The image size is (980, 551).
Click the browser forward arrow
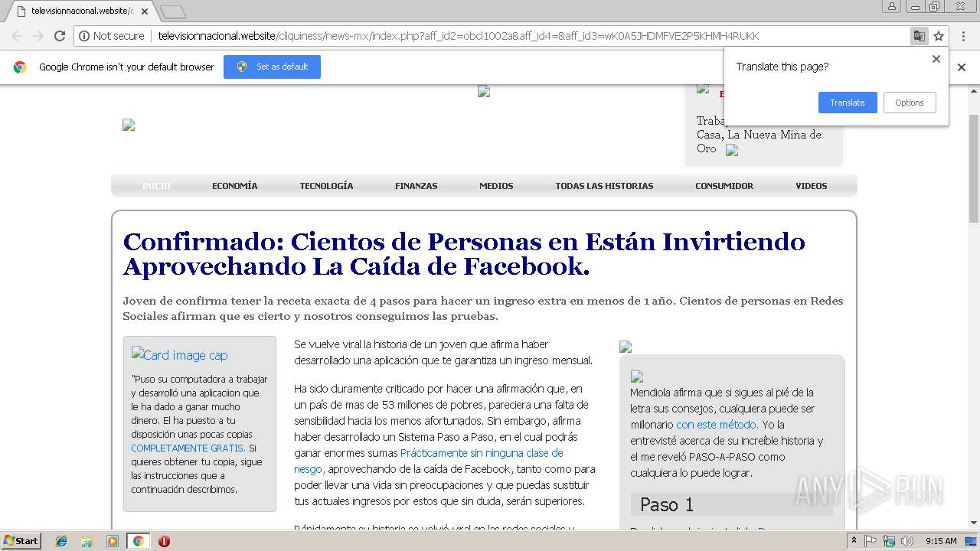click(38, 36)
